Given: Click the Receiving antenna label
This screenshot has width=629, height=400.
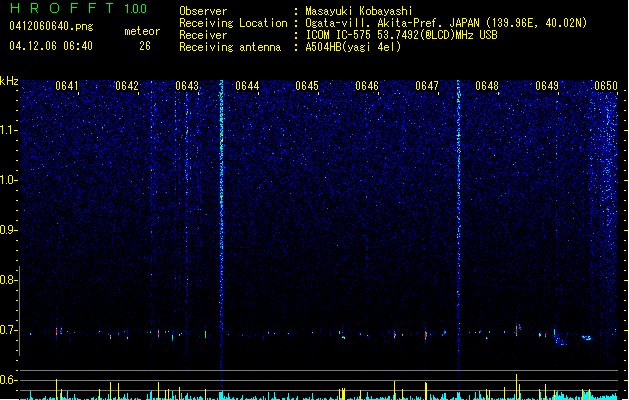Looking at the screenshot, I should pyautogui.click(x=230, y=47).
